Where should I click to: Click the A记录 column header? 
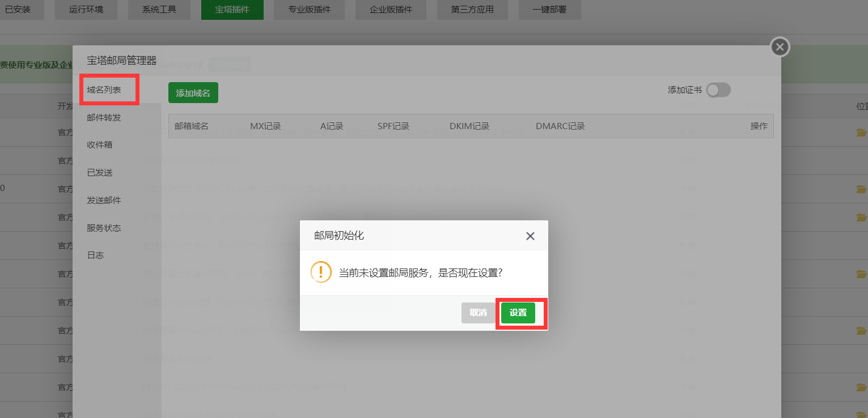click(332, 126)
